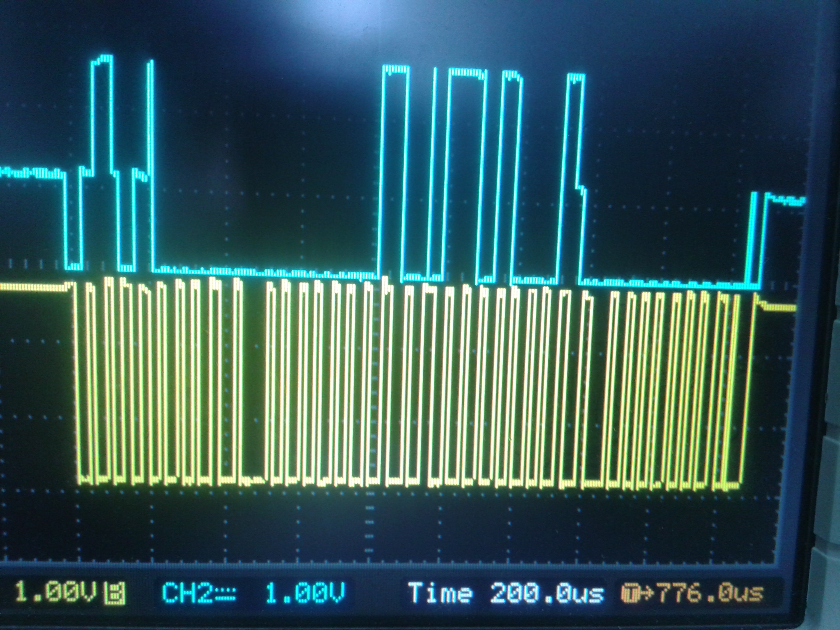840x630 pixels.
Task: Click the gap in the yellow pulse train
Action: tap(254, 380)
